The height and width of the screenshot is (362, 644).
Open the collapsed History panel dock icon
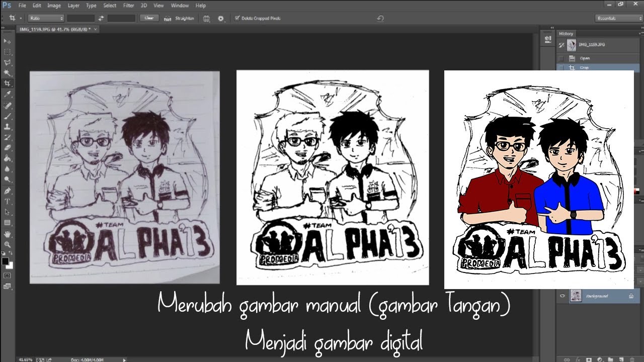(547, 39)
